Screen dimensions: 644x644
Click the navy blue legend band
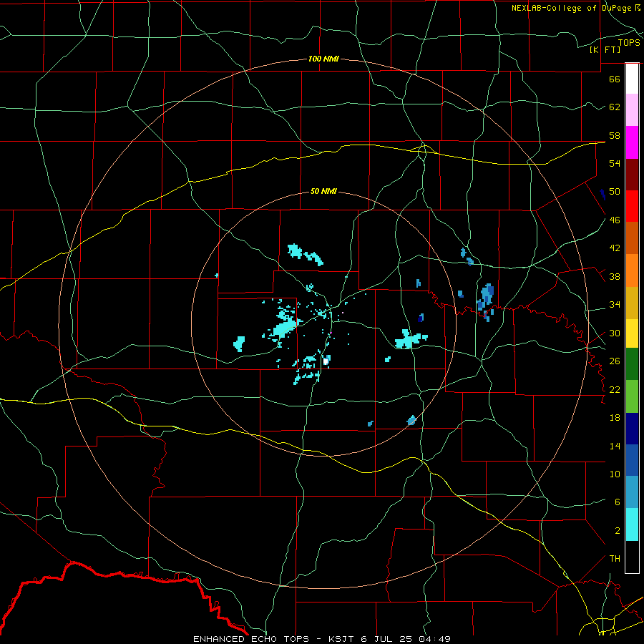pos(632,429)
